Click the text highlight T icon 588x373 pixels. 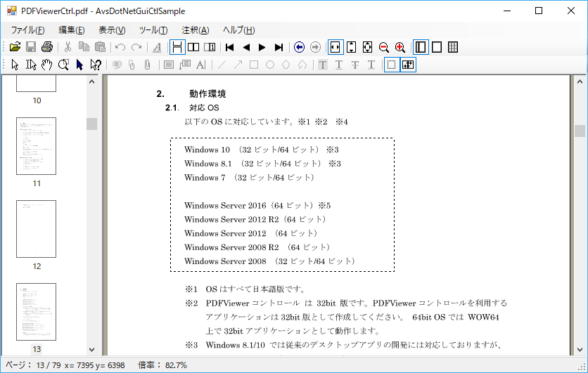[x=323, y=65]
